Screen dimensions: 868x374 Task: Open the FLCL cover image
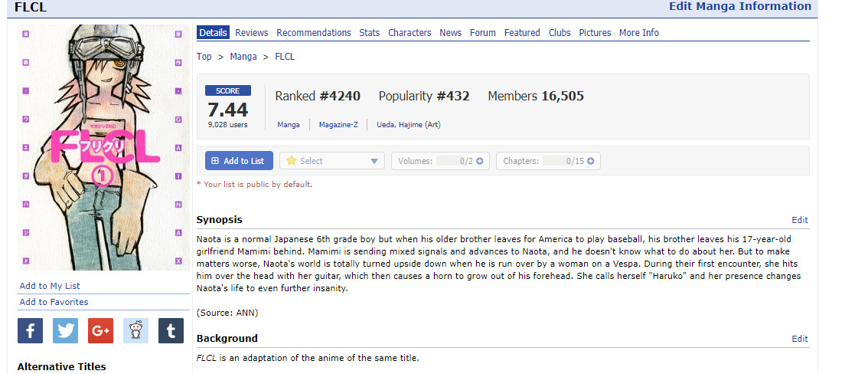coord(103,147)
